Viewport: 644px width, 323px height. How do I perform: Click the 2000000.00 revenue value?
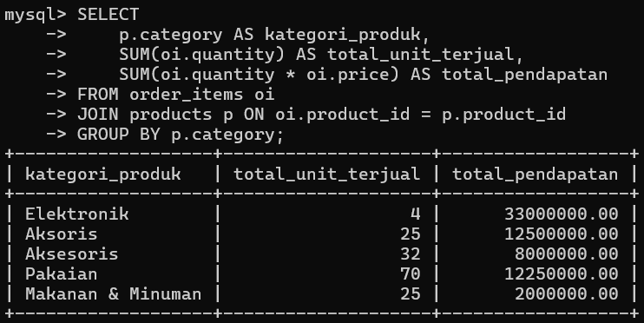coord(567,293)
